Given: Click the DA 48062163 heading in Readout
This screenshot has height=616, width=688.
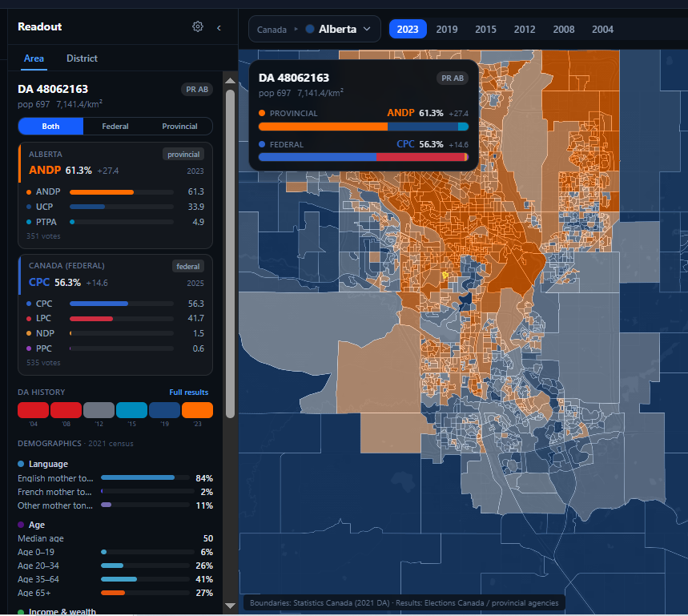Looking at the screenshot, I should click(53, 89).
